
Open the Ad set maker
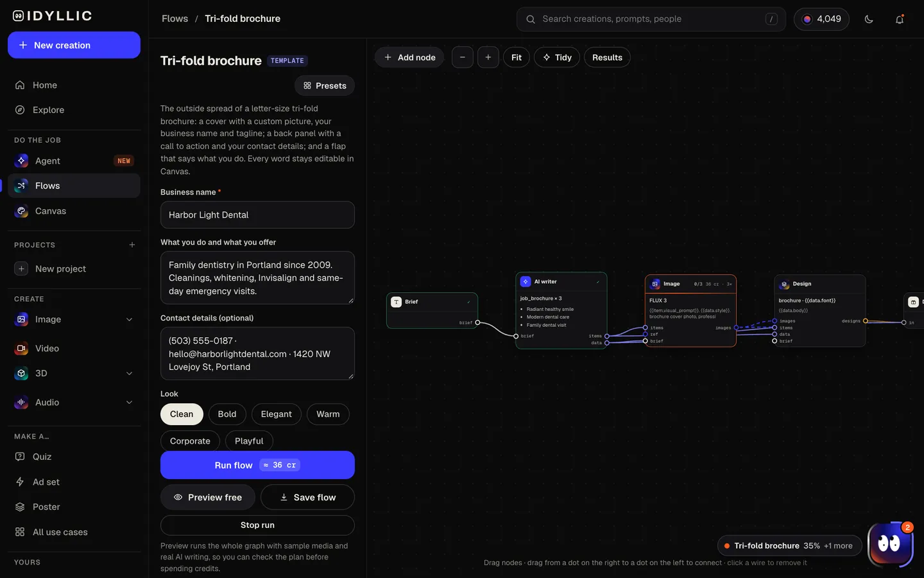[74, 482]
